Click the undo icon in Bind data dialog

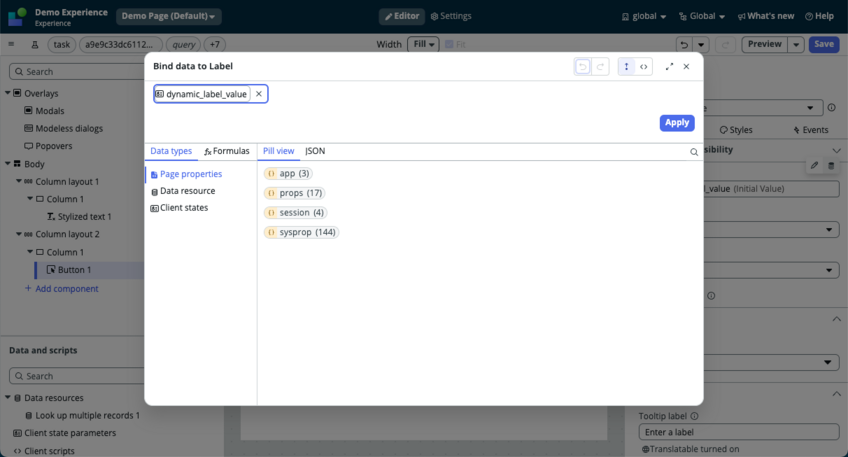click(x=582, y=67)
